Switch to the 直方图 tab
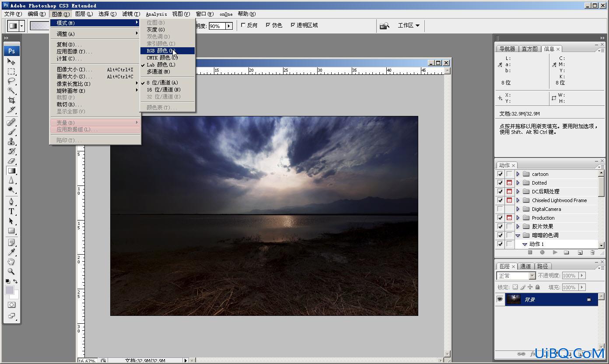This screenshot has width=609, height=364. click(x=529, y=49)
